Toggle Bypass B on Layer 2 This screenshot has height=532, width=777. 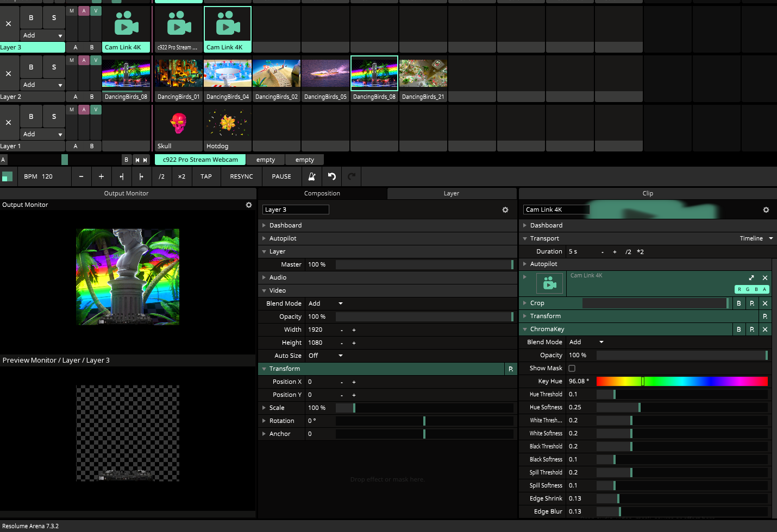point(31,67)
